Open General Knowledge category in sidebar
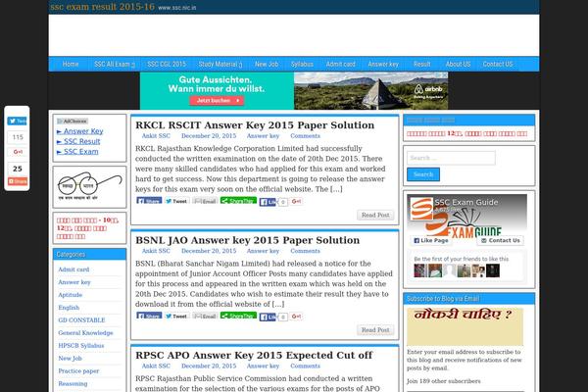The width and height of the screenshot is (588, 392). point(85,333)
